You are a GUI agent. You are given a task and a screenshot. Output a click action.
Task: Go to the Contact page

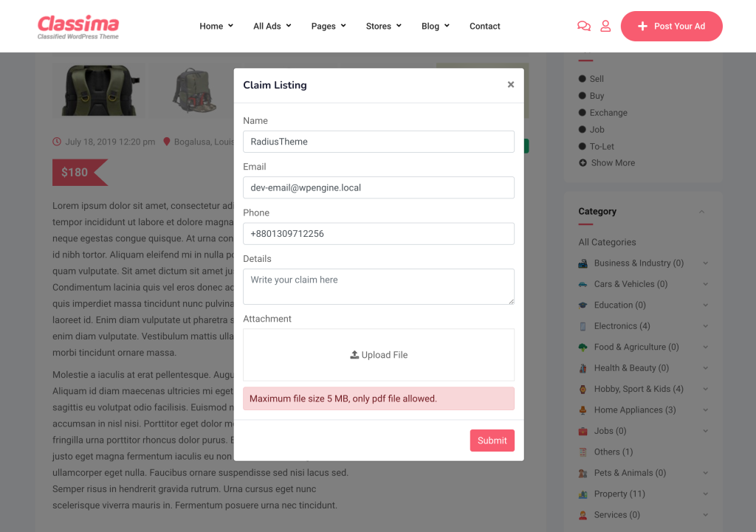point(484,26)
